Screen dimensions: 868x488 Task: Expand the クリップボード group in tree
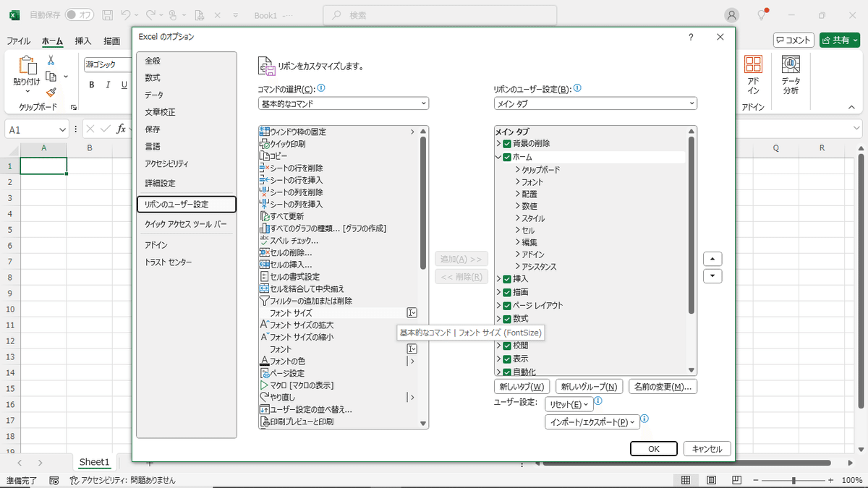point(518,169)
